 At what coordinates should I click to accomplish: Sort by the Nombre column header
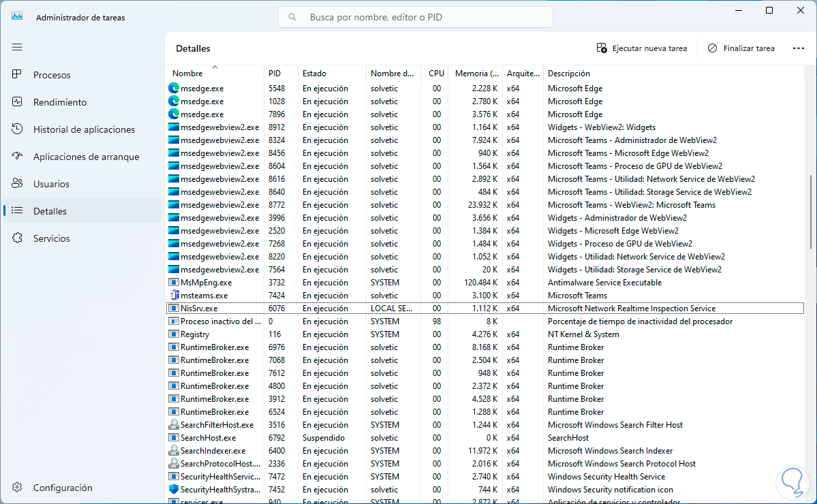[x=187, y=74]
